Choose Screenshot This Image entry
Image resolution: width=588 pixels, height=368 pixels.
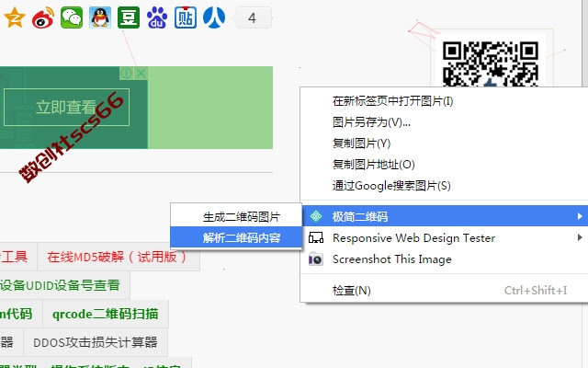click(444, 259)
